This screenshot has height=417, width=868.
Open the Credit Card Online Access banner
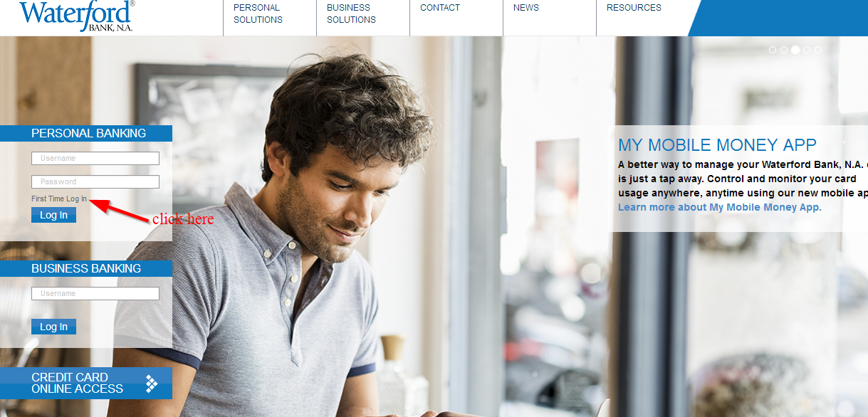click(x=86, y=383)
